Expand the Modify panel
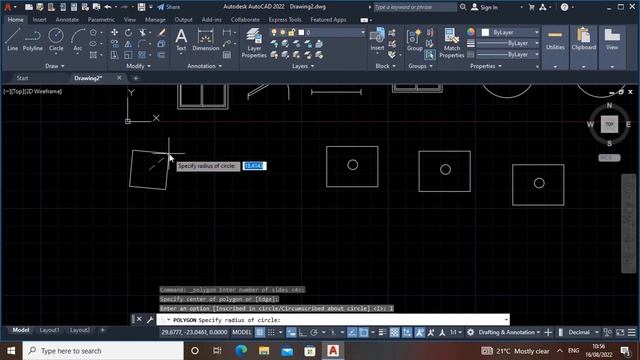 pos(138,66)
